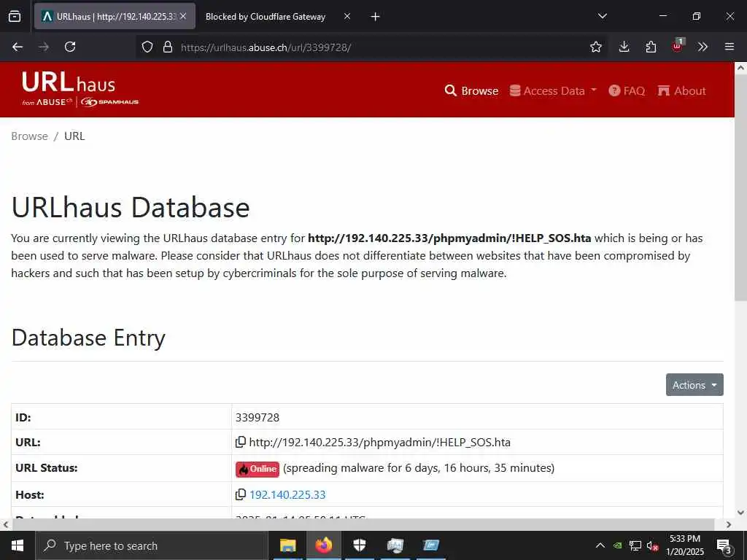This screenshot has height=560, width=747.
Task: Click the scroll down arrow on the vertical scrollbar
Action: (x=740, y=513)
